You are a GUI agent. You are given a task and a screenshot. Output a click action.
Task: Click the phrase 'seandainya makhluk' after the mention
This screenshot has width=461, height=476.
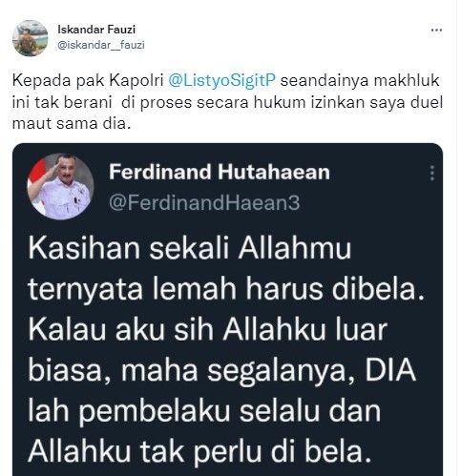pos(360,80)
